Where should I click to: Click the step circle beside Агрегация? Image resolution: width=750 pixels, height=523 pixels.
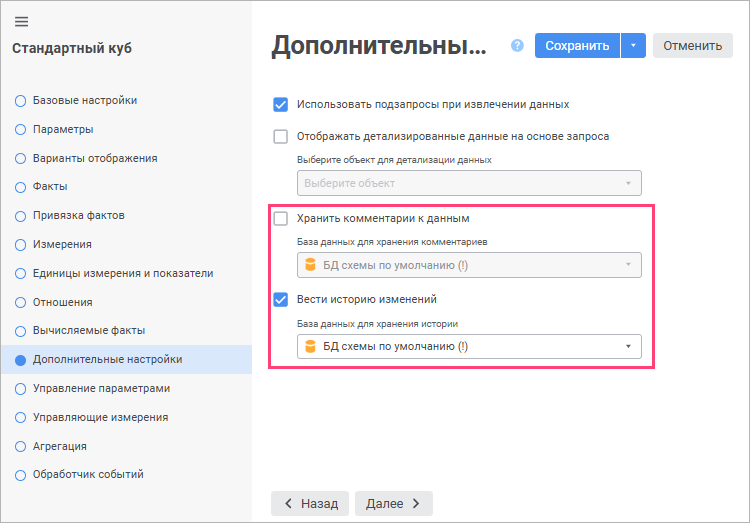click(x=20, y=447)
